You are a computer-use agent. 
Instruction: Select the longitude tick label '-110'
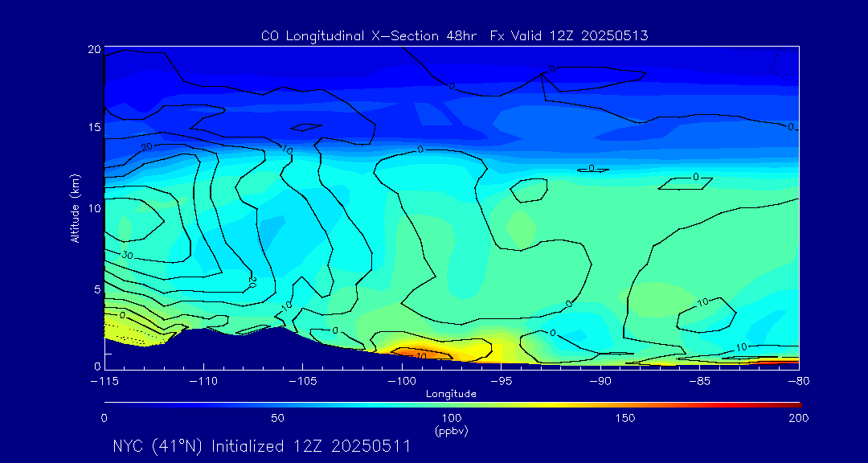(203, 382)
